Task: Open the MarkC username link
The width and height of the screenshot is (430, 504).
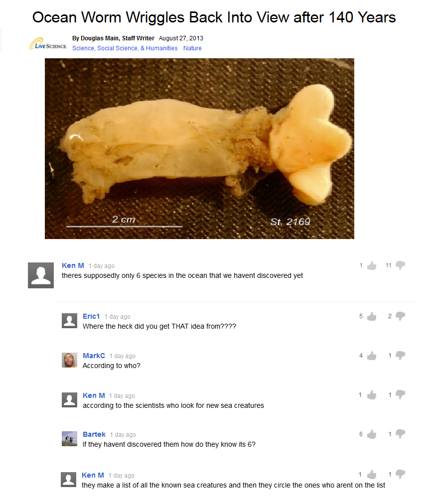Action: click(x=94, y=356)
